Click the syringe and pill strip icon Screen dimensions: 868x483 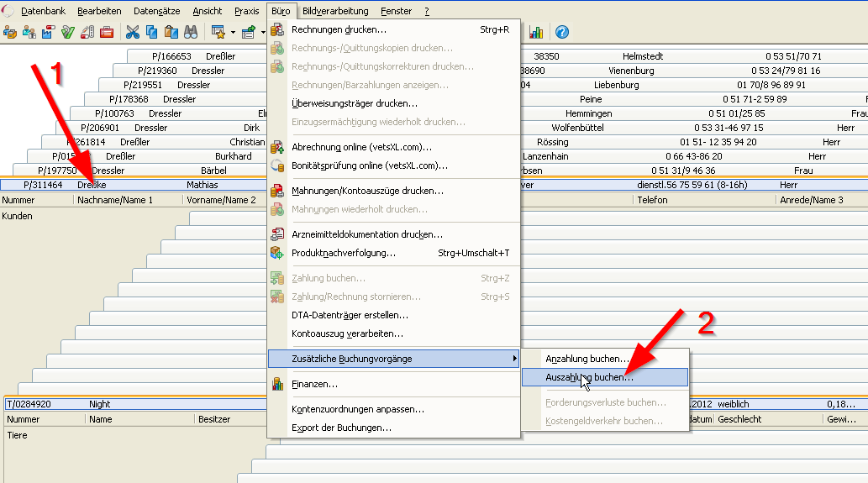pos(87,32)
